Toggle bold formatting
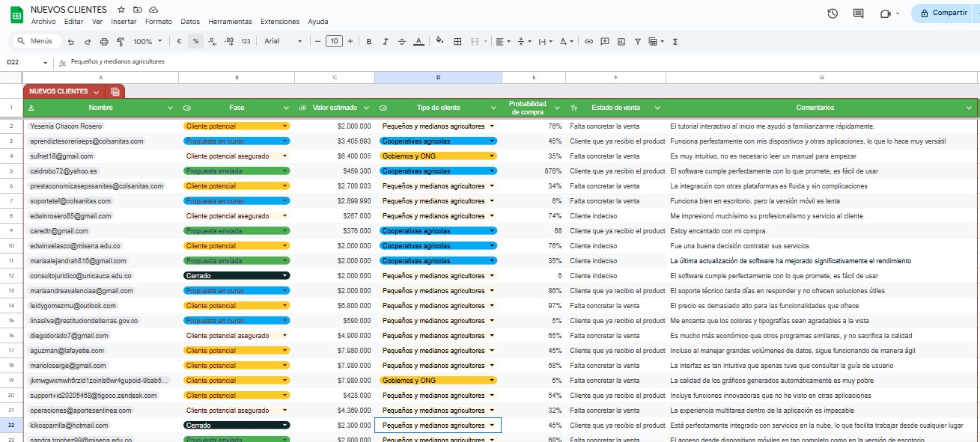The height and width of the screenshot is (442, 980). pyautogui.click(x=369, y=41)
